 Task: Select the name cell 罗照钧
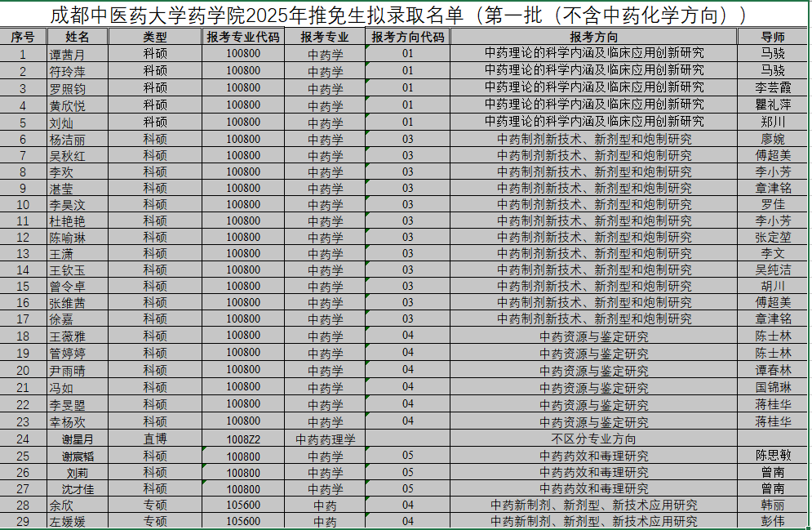pos(78,88)
